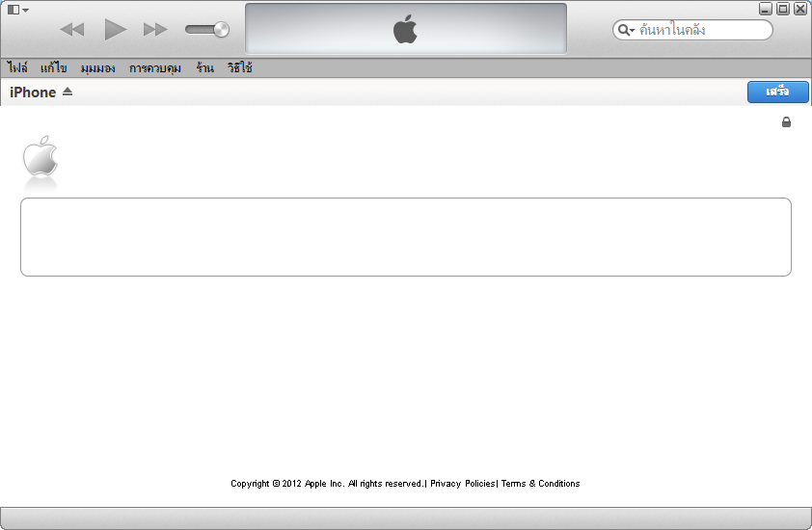
Task: Open the ไฟล์ (File) menu
Action: pos(17,67)
